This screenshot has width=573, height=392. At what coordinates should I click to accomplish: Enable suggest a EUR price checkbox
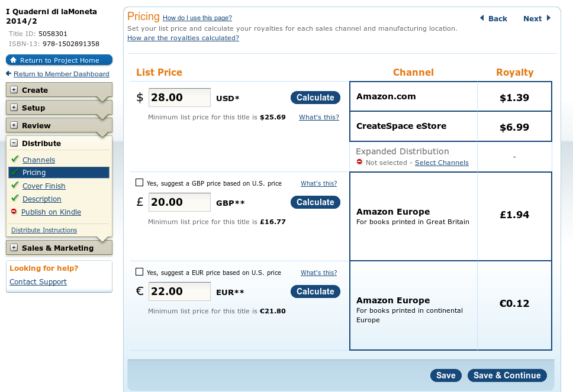click(x=139, y=272)
